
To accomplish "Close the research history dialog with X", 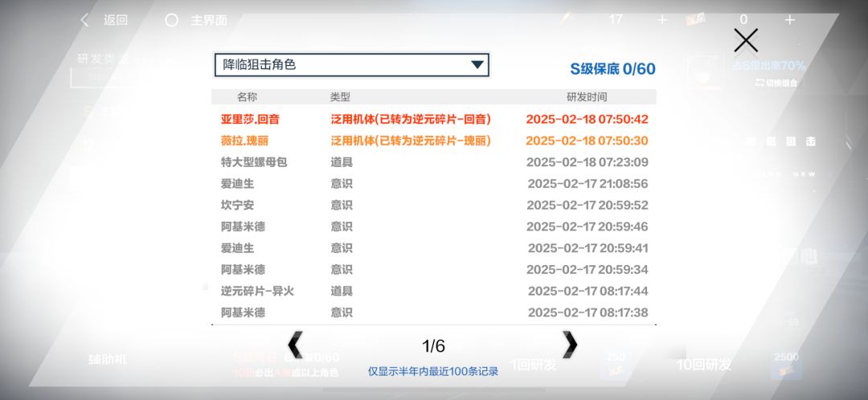I will point(746,40).
